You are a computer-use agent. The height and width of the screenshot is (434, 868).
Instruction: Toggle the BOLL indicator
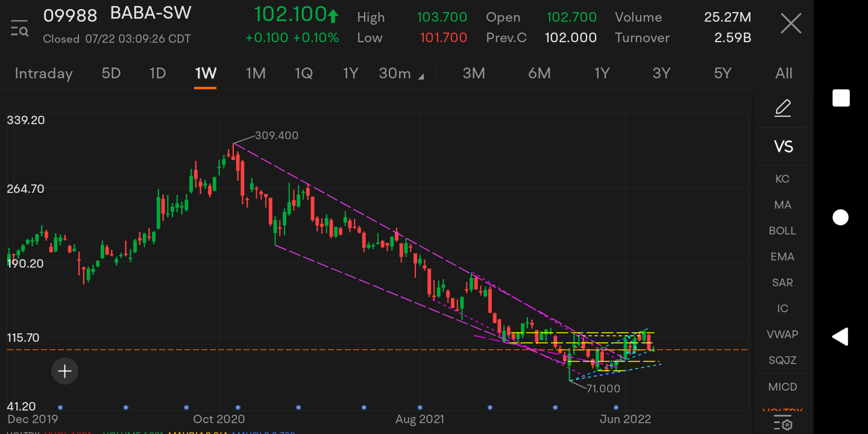pos(782,231)
